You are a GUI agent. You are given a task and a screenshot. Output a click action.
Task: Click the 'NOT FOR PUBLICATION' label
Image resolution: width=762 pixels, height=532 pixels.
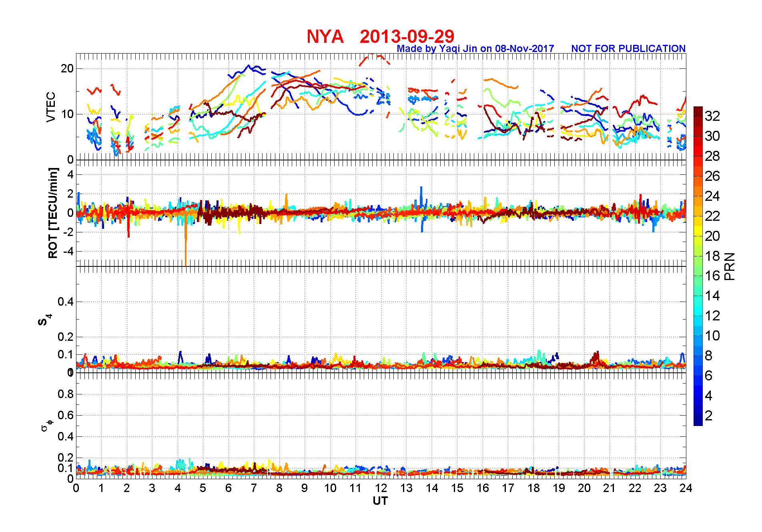(x=628, y=48)
